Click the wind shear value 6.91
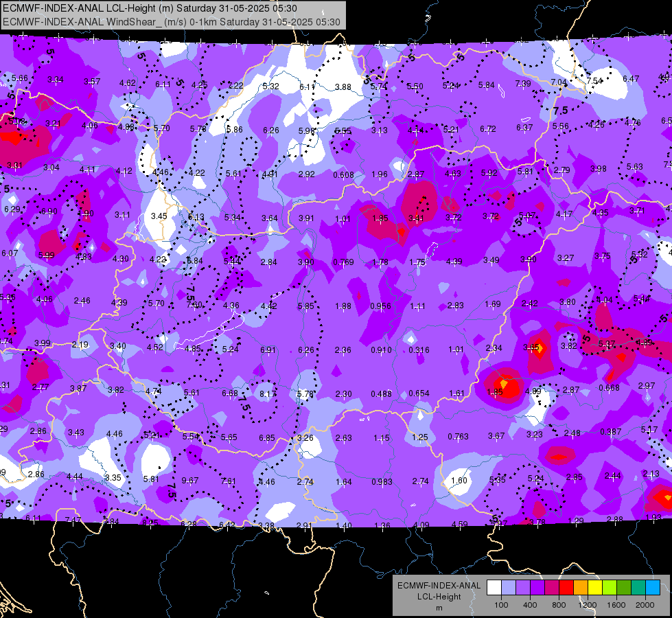672x618 pixels. pos(268,350)
